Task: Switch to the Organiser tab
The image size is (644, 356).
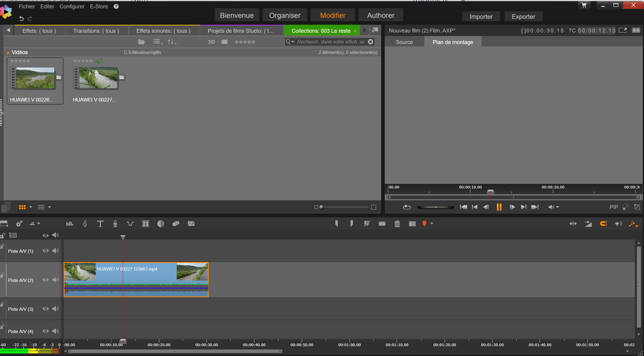Action: pyautogui.click(x=285, y=15)
